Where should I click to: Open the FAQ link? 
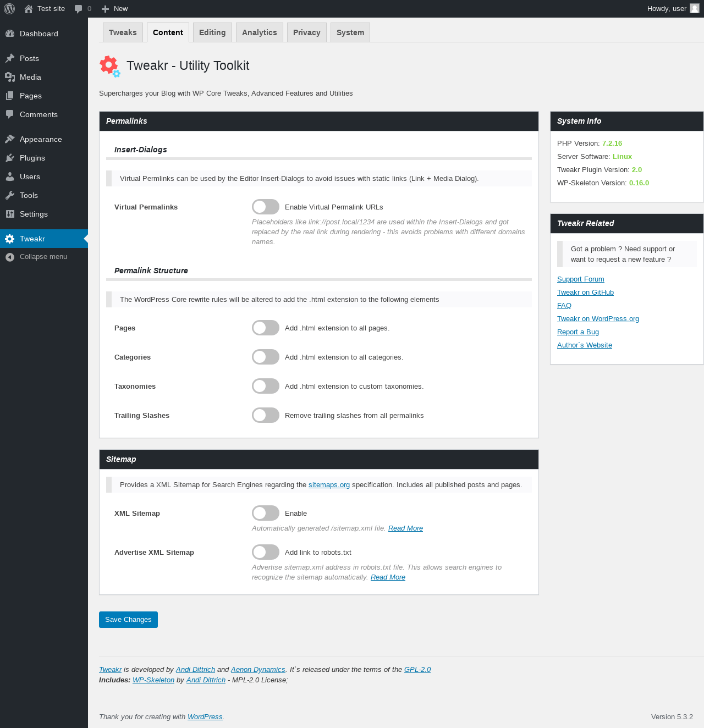564,306
